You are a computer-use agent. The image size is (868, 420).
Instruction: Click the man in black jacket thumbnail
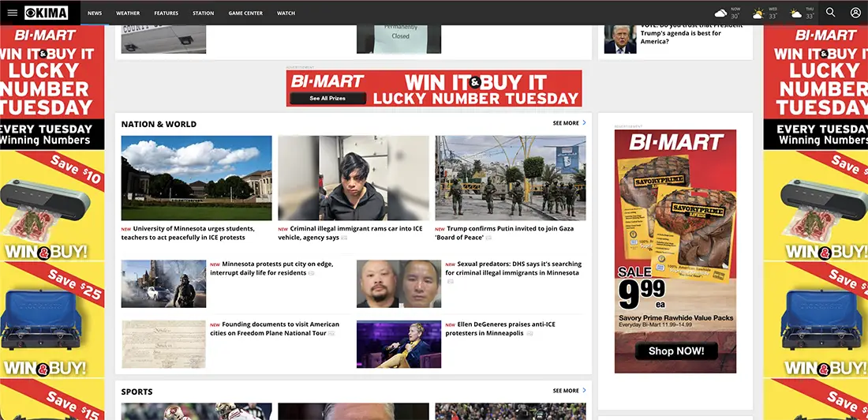354,178
